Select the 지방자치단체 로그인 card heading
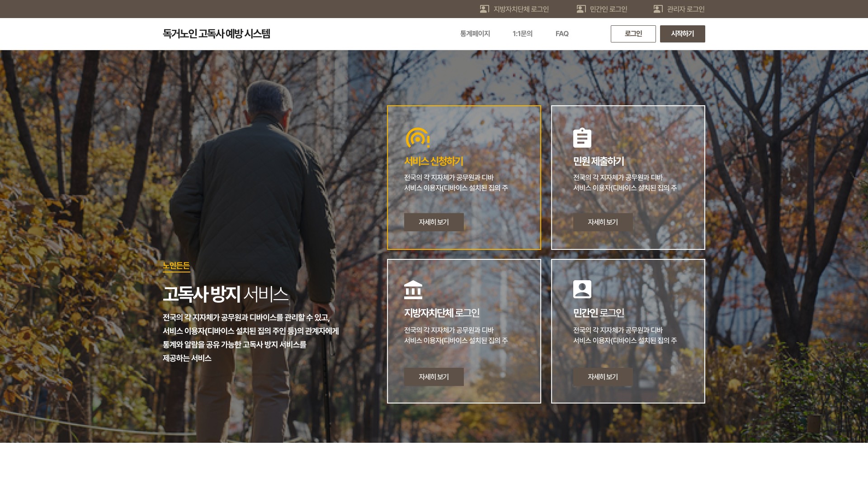868x488 pixels. point(442,313)
